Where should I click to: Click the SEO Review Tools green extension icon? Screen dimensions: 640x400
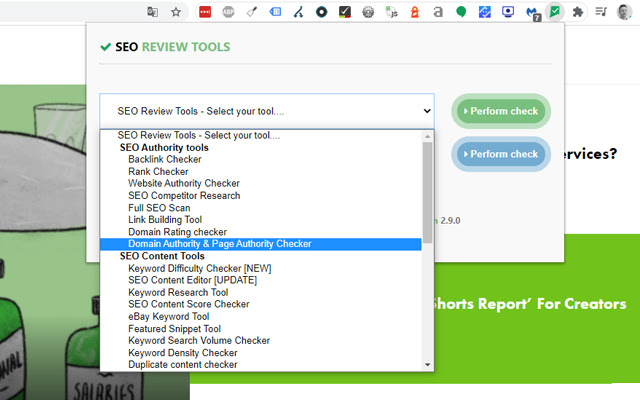[x=555, y=12]
